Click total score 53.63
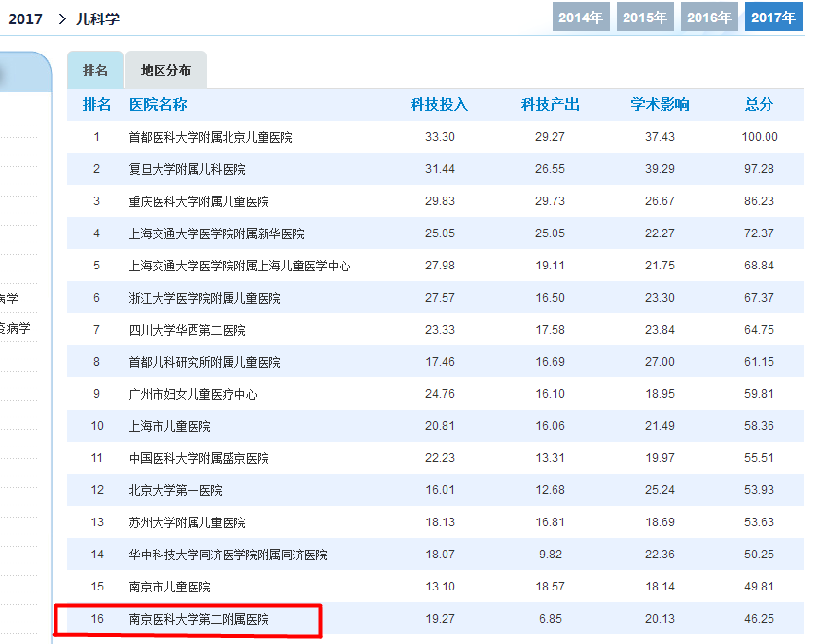 (759, 522)
